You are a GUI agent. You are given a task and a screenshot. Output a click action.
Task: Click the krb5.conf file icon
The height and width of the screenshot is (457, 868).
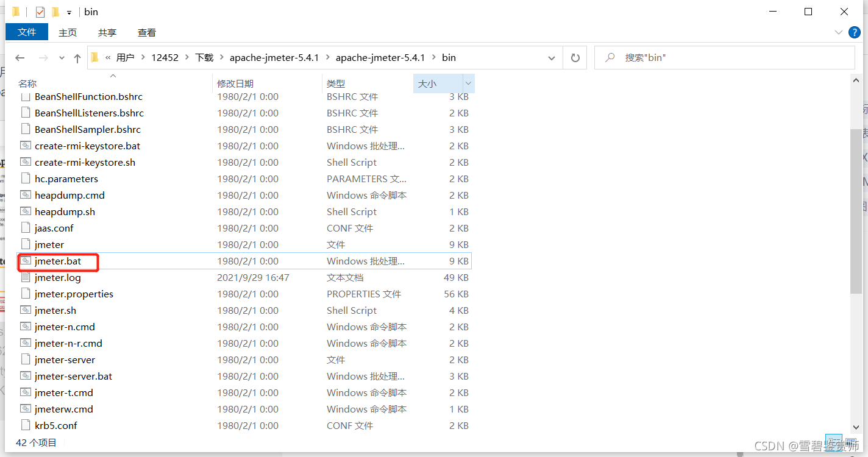pyautogui.click(x=25, y=425)
